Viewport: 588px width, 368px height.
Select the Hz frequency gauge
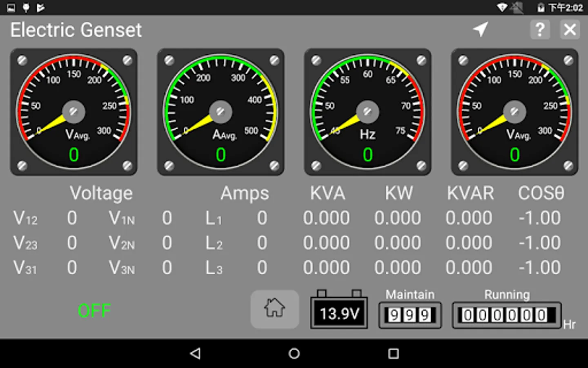tap(367, 112)
